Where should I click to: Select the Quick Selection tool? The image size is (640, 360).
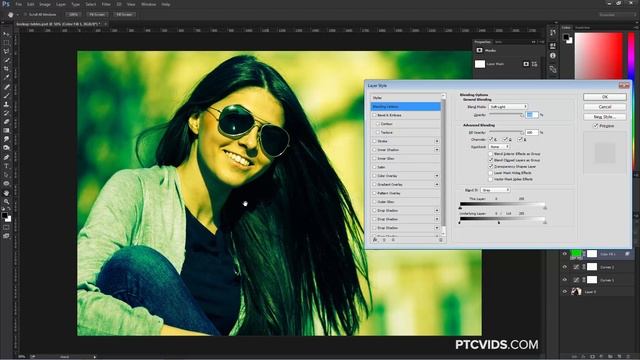6,60
